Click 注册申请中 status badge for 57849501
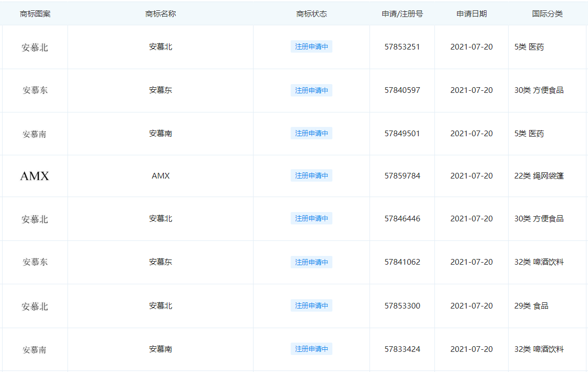 (x=311, y=133)
